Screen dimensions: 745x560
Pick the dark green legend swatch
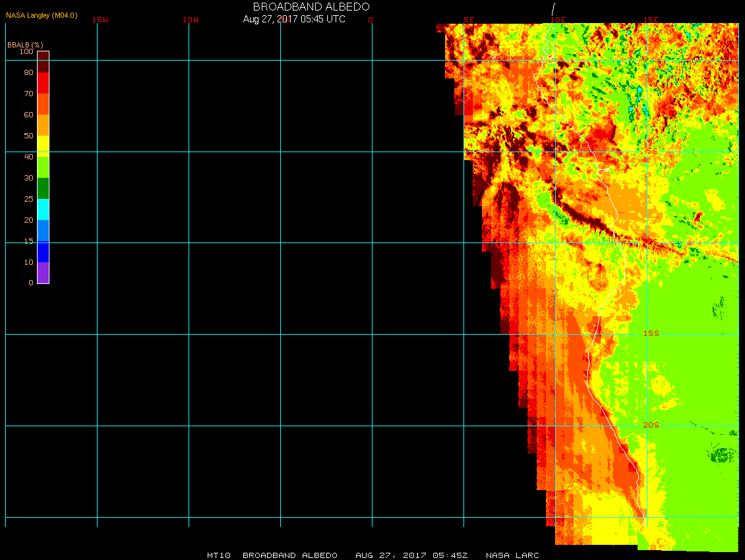point(43,188)
